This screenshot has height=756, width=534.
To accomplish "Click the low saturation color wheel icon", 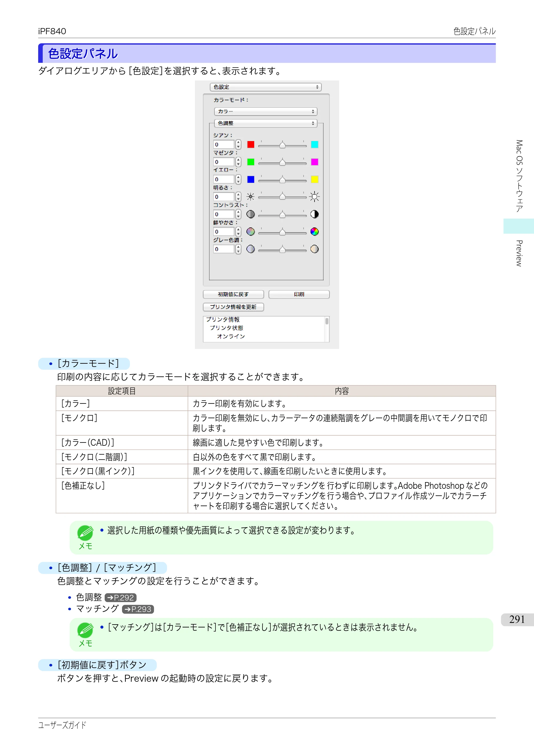I will [x=251, y=232].
